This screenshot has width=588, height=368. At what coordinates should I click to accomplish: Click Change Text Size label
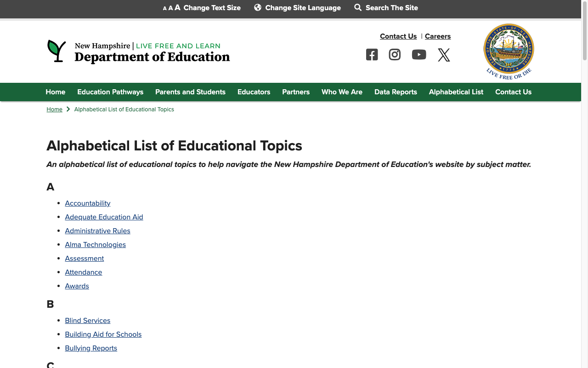[x=212, y=8]
